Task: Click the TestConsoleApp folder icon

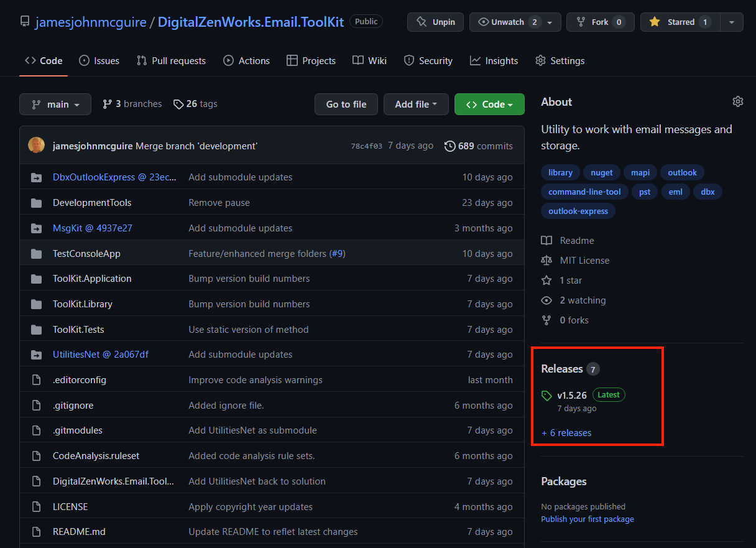Action: click(x=37, y=254)
